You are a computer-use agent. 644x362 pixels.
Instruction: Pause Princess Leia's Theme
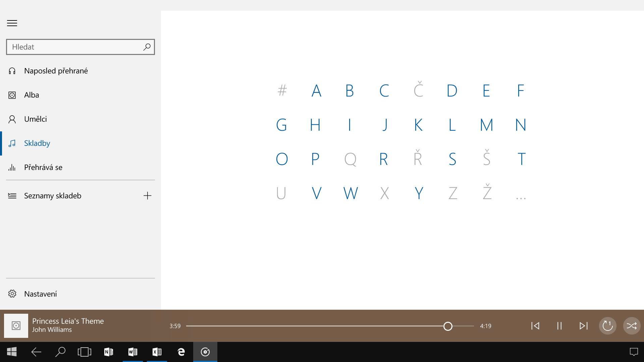point(559,325)
